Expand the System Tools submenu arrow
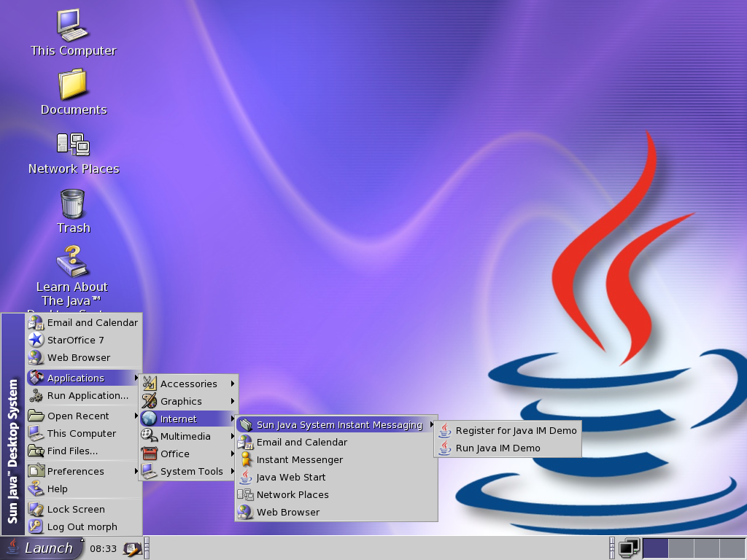 coord(232,471)
